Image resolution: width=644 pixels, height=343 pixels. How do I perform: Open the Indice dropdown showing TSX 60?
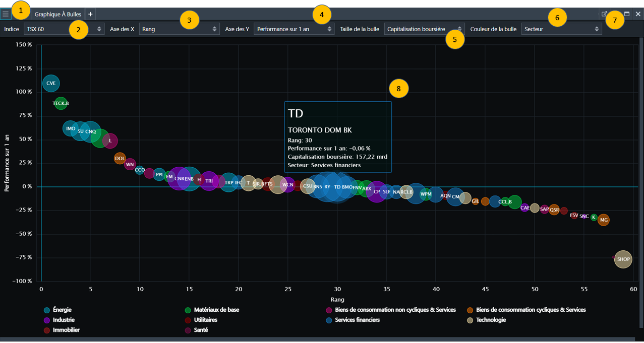(63, 29)
